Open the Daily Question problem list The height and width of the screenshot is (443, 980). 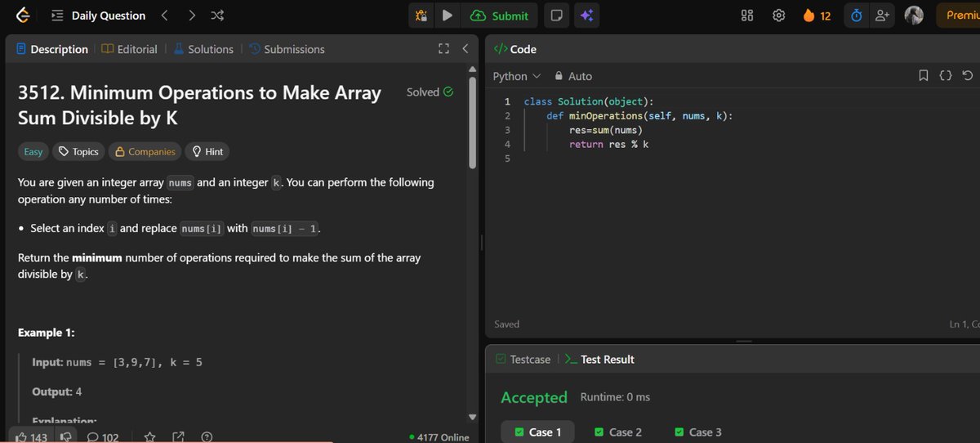pos(98,16)
